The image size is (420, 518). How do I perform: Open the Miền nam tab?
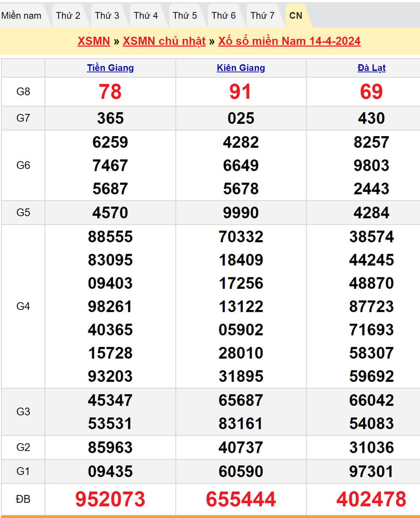21,16
